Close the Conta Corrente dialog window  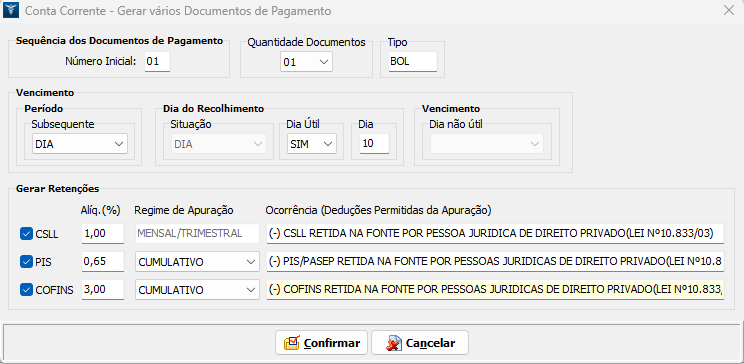click(x=728, y=10)
